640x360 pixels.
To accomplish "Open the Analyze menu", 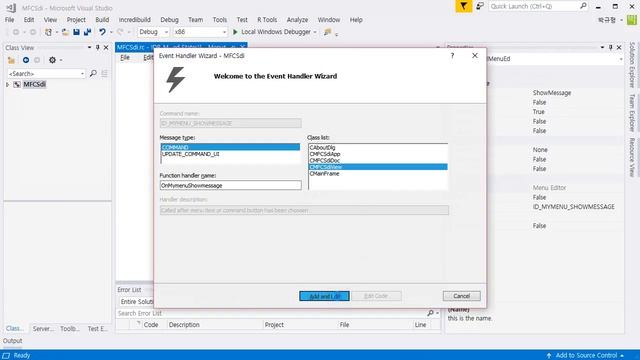I will 297,20.
